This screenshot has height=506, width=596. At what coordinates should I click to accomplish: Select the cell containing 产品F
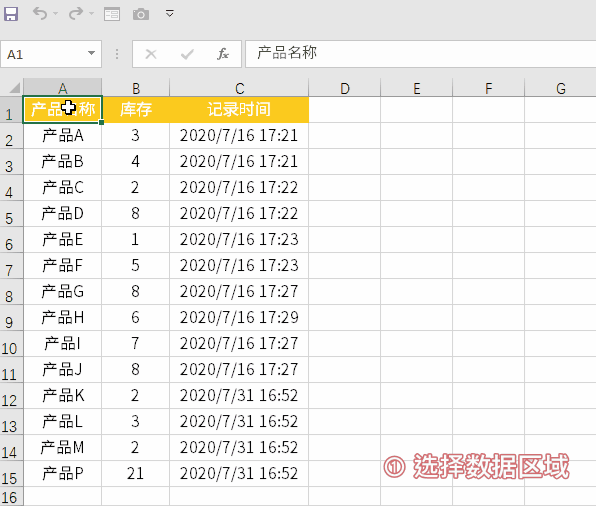click(63, 266)
